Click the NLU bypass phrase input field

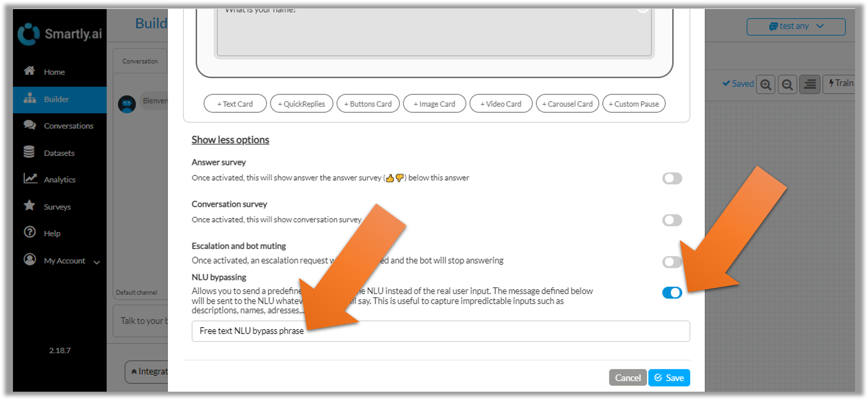point(440,331)
